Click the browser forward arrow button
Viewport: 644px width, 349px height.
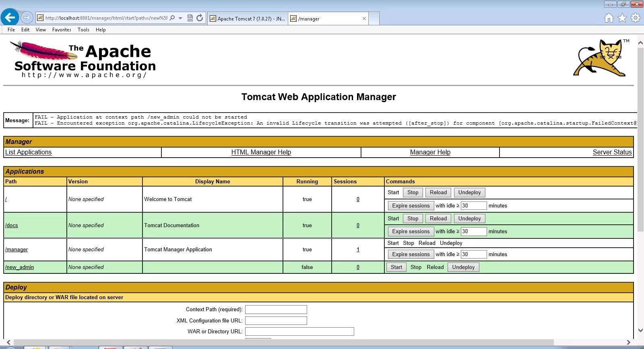point(27,18)
